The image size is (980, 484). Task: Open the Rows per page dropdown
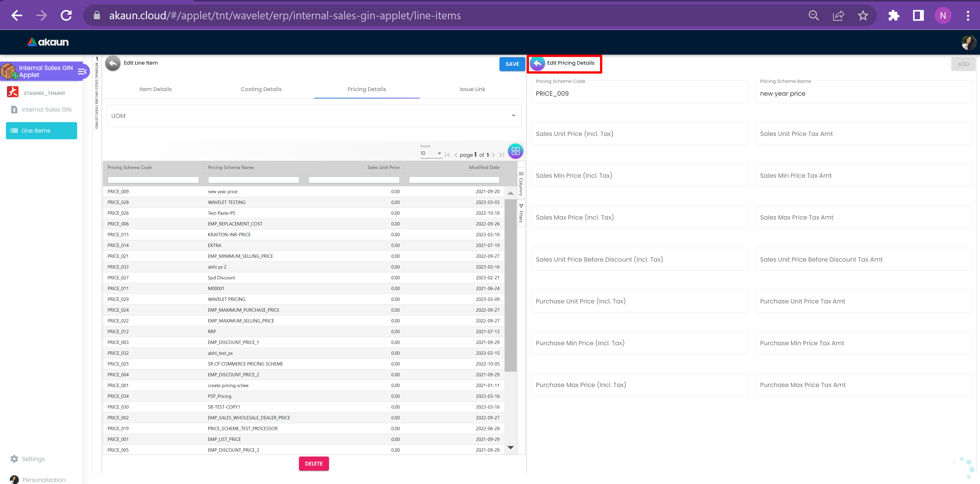pyautogui.click(x=431, y=153)
